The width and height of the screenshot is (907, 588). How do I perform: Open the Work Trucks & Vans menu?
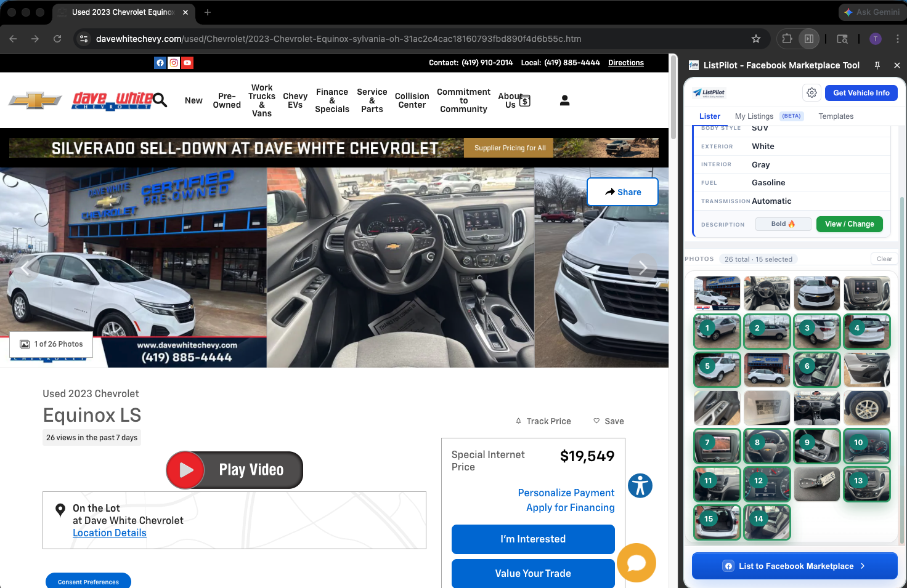click(262, 100)
